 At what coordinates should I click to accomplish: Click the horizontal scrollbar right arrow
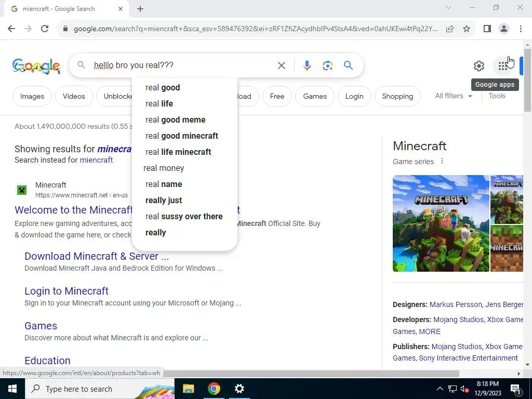[x=519, y=374]
